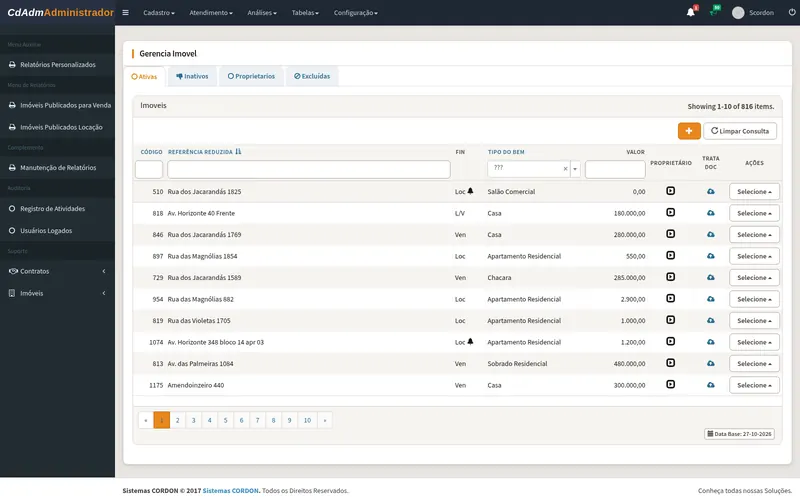Screen dimensions: 800x500
Task: Click CdAdmAdministrador logo
Action: pyautogui.click(x=60, y=13)
